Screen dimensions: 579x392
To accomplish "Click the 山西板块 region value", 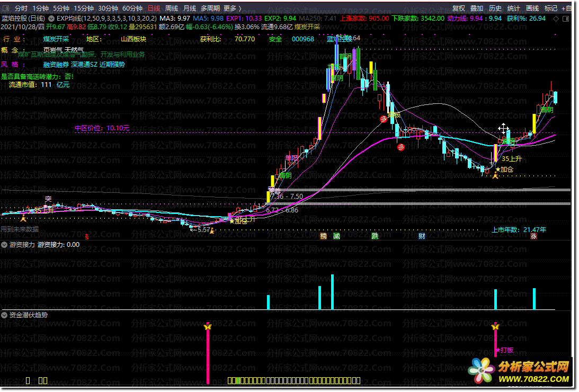I will pos(133,39).
